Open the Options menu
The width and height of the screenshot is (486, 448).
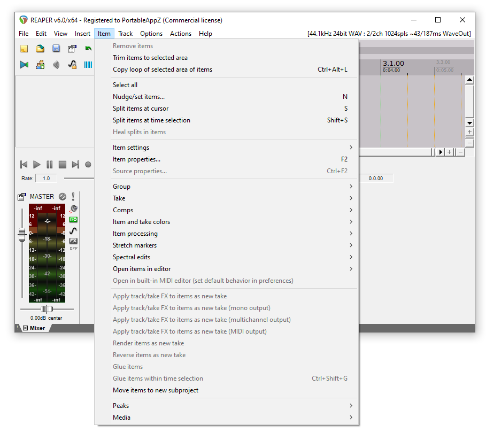point(151,34)
